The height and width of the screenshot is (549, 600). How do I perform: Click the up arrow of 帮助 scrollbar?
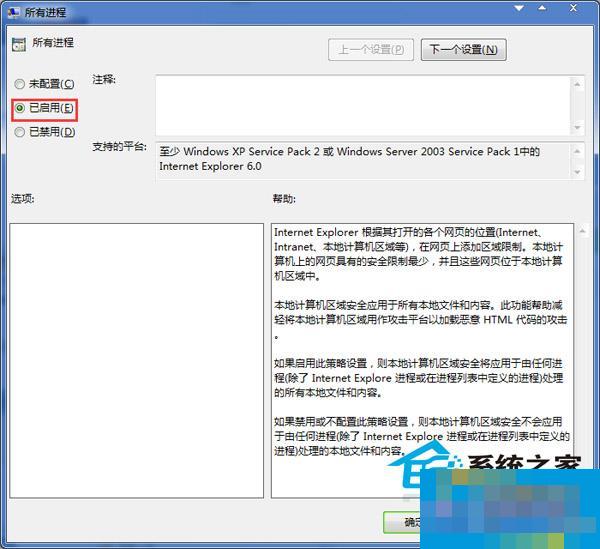click(582, 231)
